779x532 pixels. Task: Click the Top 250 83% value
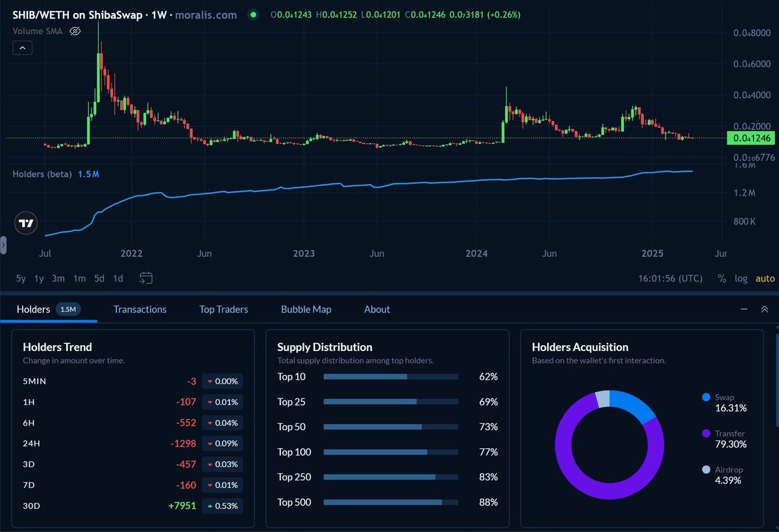click(489, 477)
